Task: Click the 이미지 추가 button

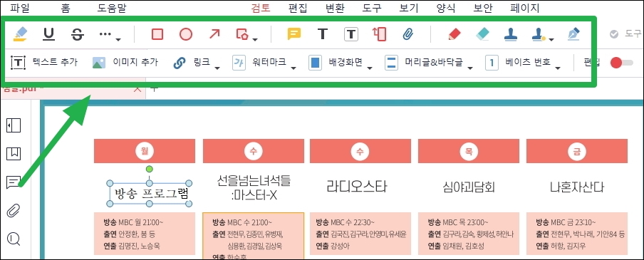Action: [x=125, y=63]
